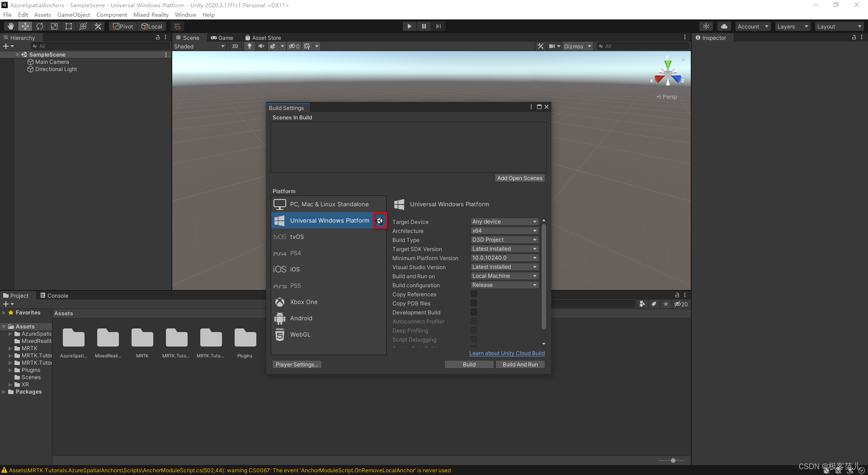Screen dimensions: 868x475
Task: Enable Copy References checkbox
Action: click(x=474, y=294)
